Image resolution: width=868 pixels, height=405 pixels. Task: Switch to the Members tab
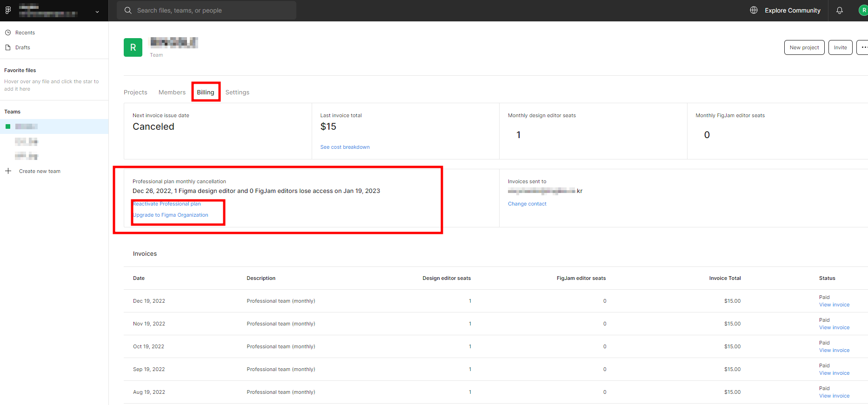[x=172, y=93]
